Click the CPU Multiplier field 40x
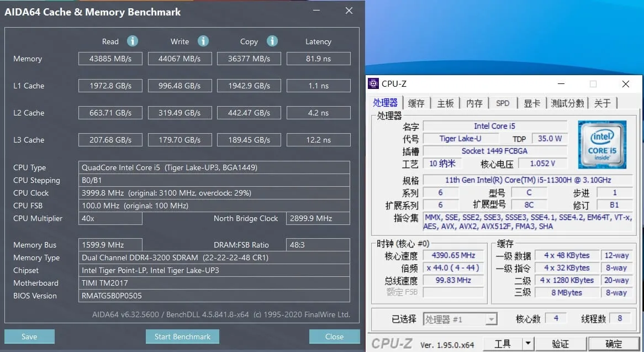The width and height of the screenshot is (644, 352). 110,218
